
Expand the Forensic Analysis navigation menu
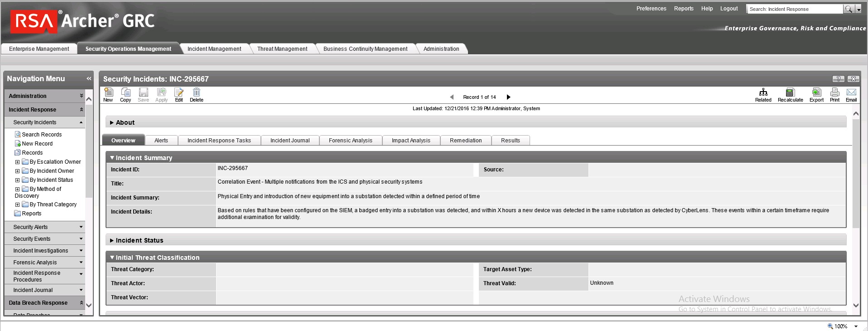pyautogui.click(x=81, y=263)
